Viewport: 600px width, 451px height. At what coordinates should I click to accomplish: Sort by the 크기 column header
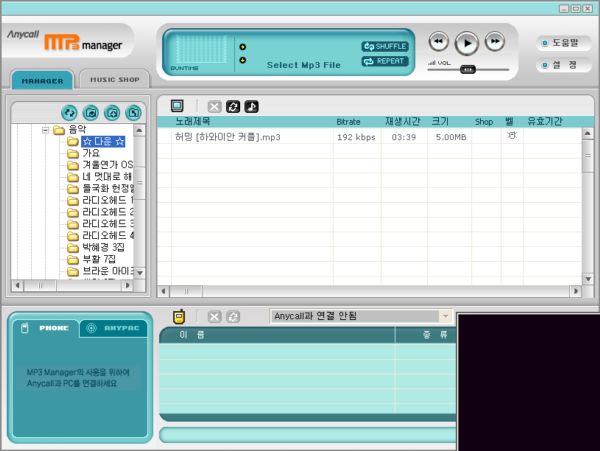click(x=440, y=122)
